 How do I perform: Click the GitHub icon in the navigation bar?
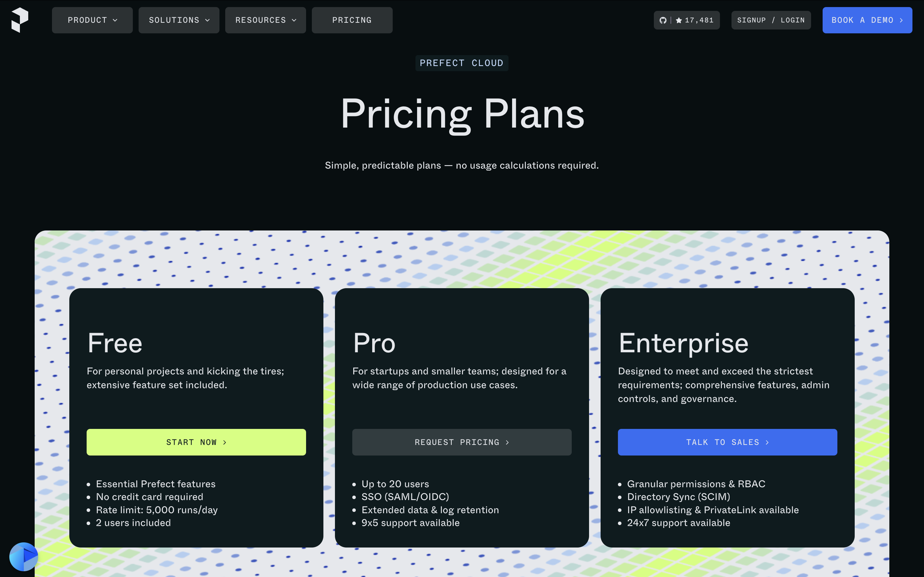click(663, 20)
